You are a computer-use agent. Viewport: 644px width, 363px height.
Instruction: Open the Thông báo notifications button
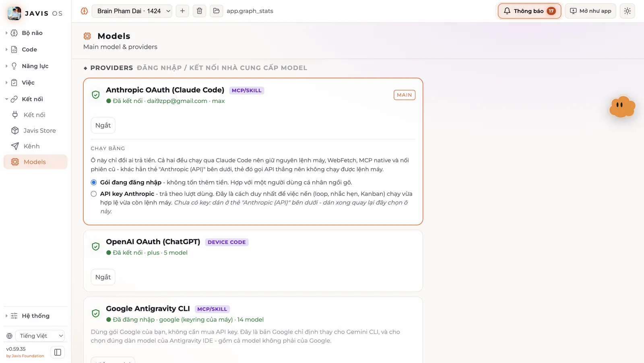pyautogui.click(x=529, y=11)
